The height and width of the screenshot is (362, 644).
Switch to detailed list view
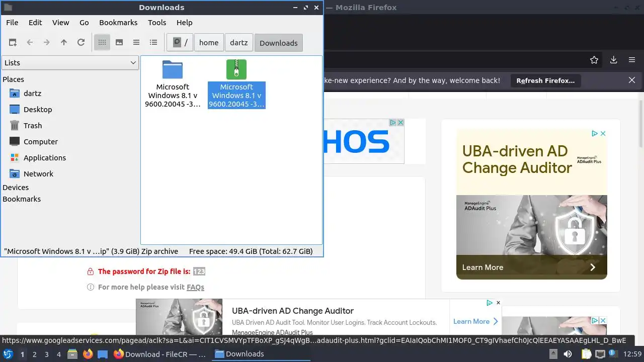(153, 43)
